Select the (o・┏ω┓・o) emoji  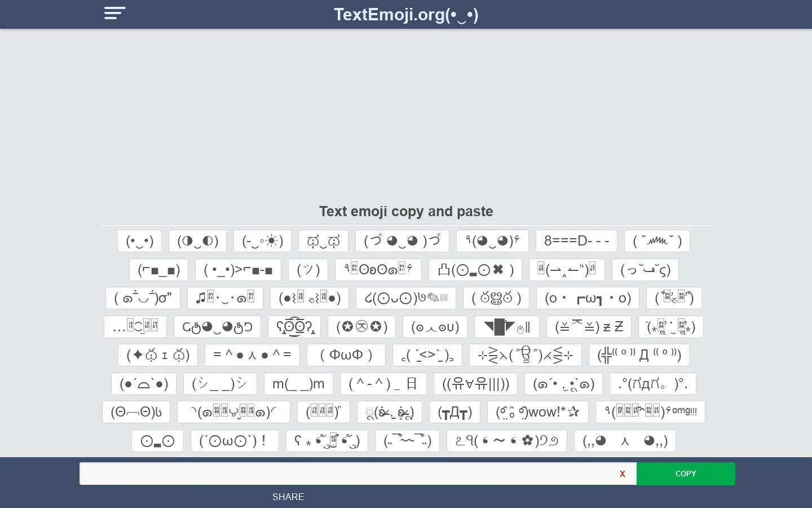[x=588, y=298]
